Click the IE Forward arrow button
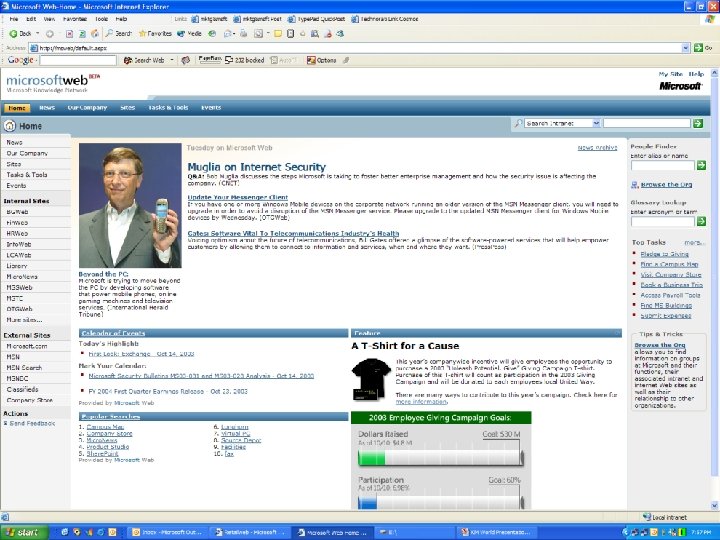The width and height of the screenshot is (720, 540). click(x=50, y=34)
